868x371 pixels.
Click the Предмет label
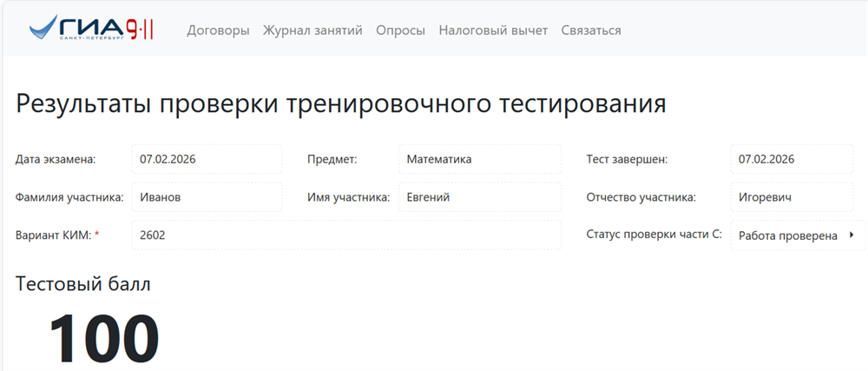tap(332, 160)
